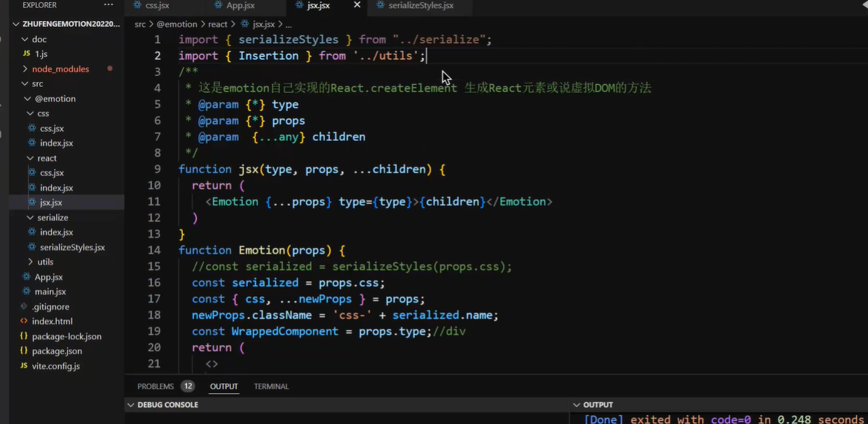Viewport: 868px width, 424px height.
Task: Switch to the App.jsx editor tab
Action: (x=240, y=6)
